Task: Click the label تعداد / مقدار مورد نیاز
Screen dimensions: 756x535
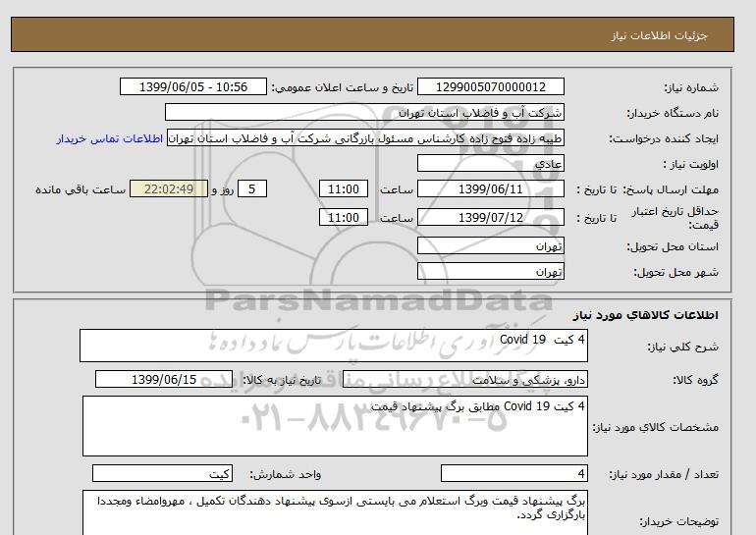Action: point(664,475)
